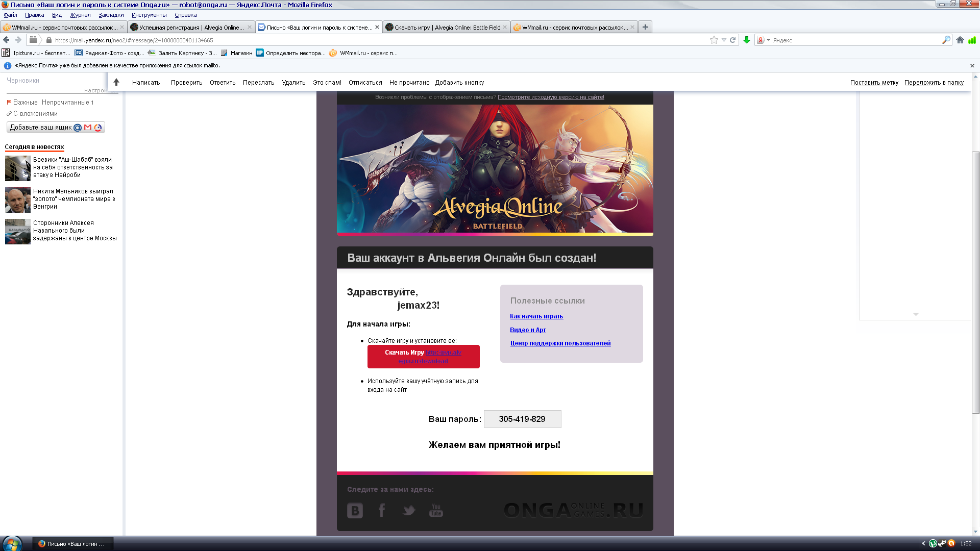
Task: Click the Удалить mail button
Action: tap(293, 82)
